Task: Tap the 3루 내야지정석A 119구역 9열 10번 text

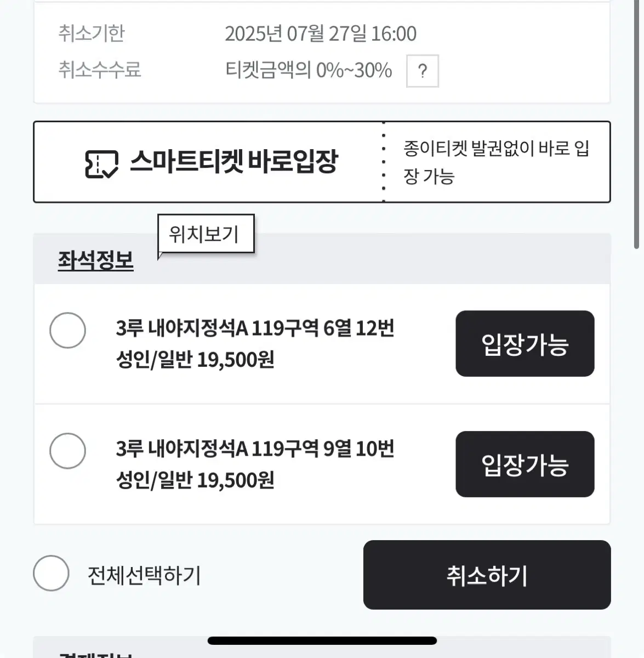Action: 255,449
